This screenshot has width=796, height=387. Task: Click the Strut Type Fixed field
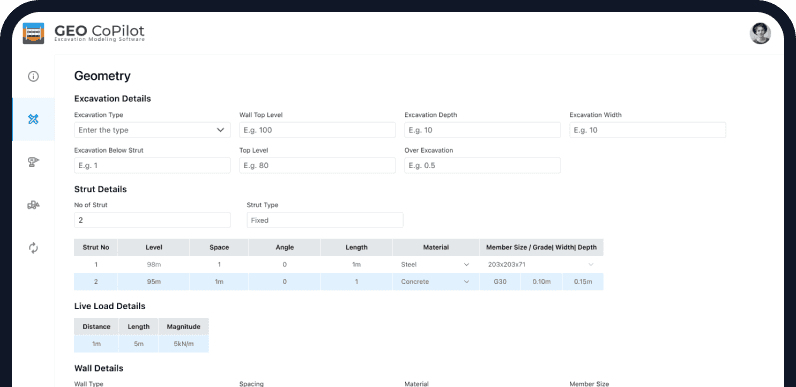click(325, 220)
